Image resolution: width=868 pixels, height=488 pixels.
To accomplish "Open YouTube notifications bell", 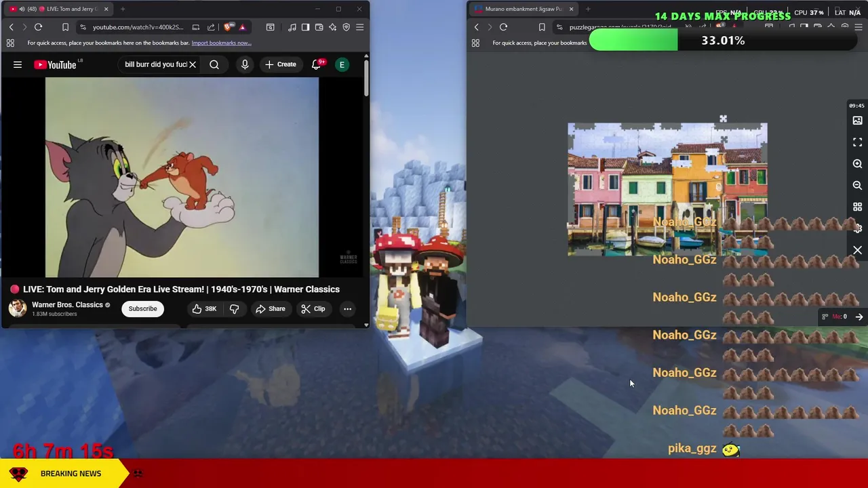I will [x=316, y=64].
